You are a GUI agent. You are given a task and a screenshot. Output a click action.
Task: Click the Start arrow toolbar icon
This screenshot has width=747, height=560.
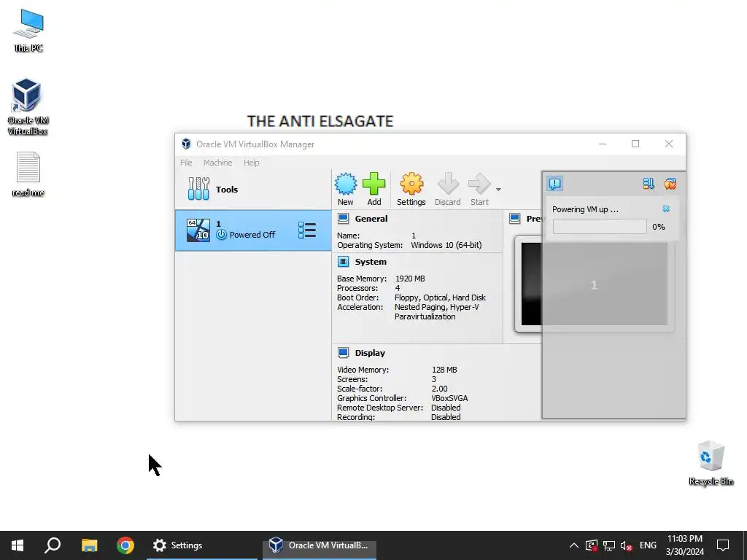point(479,189)
